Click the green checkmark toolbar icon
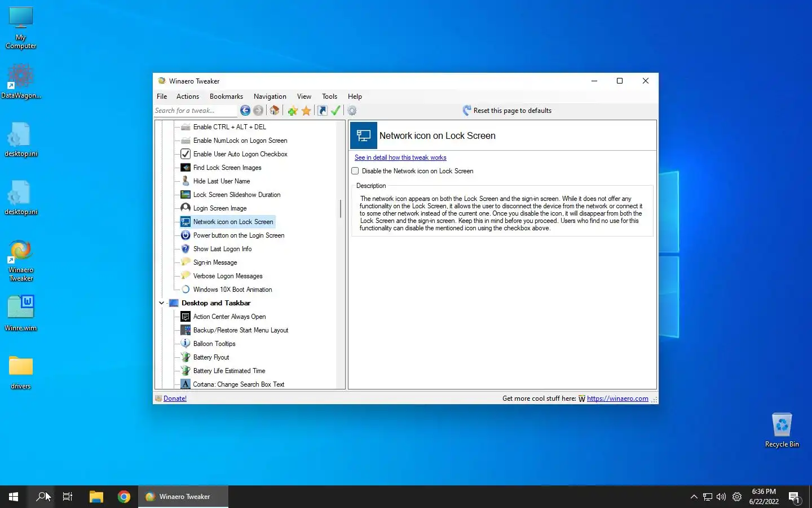 pyautogui.click(x=336, y=111)
